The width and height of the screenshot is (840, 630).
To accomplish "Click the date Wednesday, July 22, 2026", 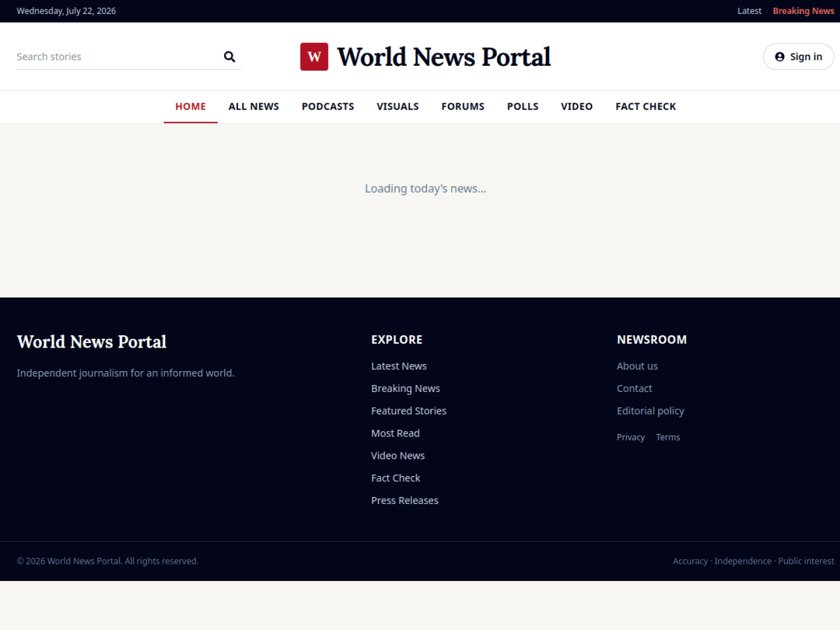I will (66, 11).
